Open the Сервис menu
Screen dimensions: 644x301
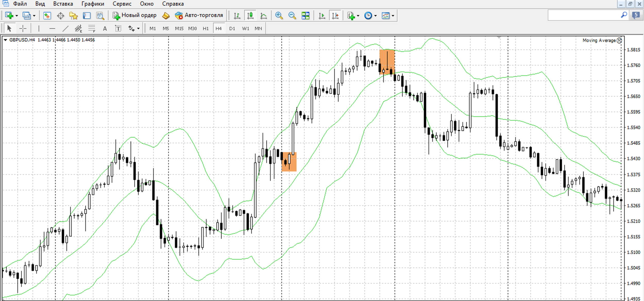coord(122,4)
